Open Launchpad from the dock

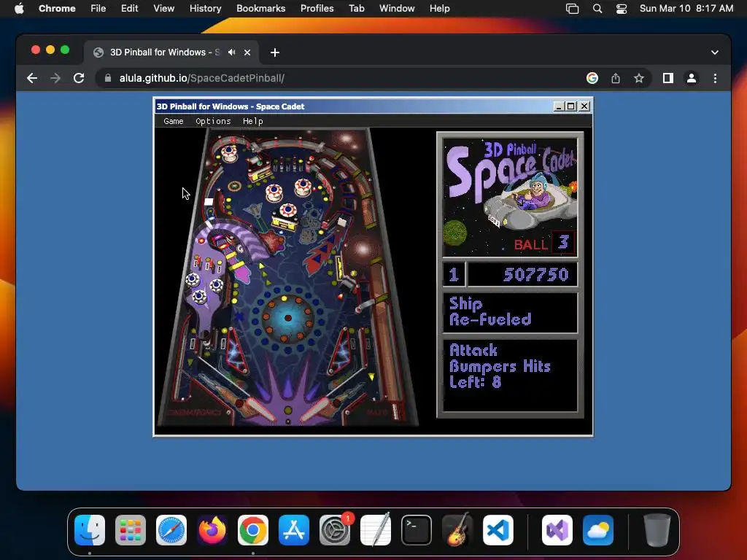(131, 530)
